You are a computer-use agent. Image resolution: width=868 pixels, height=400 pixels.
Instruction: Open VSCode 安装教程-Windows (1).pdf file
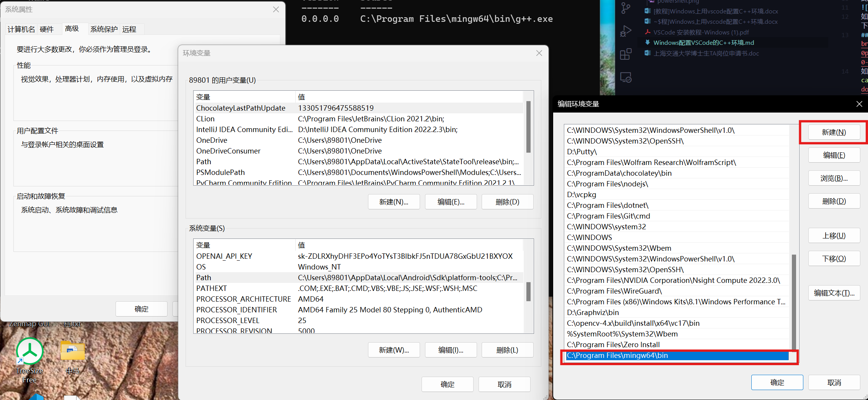coord(701,32)
